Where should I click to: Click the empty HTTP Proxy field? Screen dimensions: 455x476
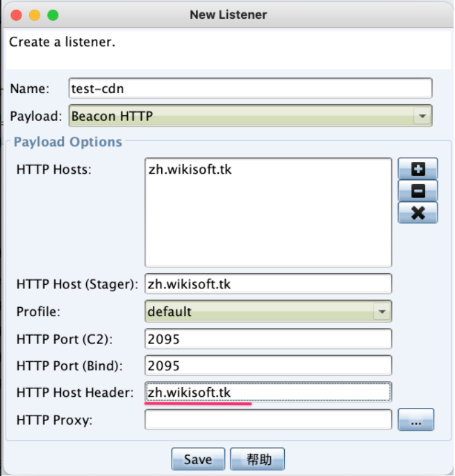(x=267, y=420)
